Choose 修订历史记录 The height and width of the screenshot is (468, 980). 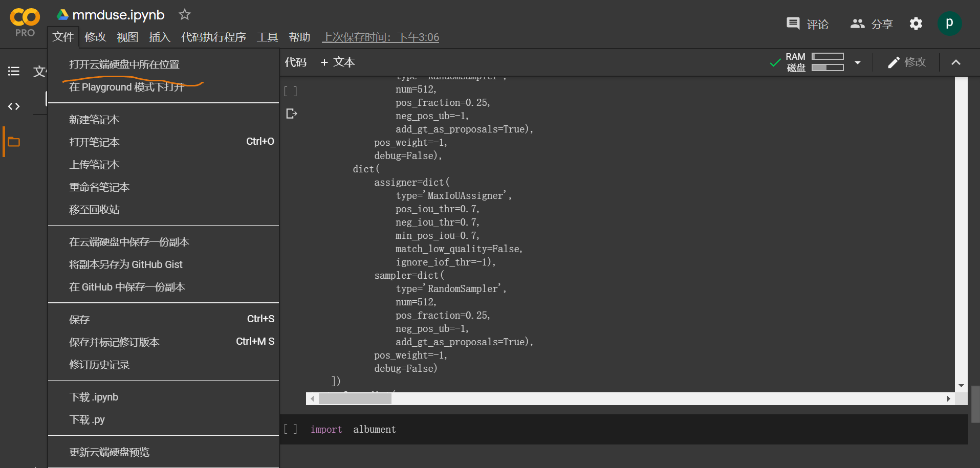pyautogui.click(x=164, y=365)
